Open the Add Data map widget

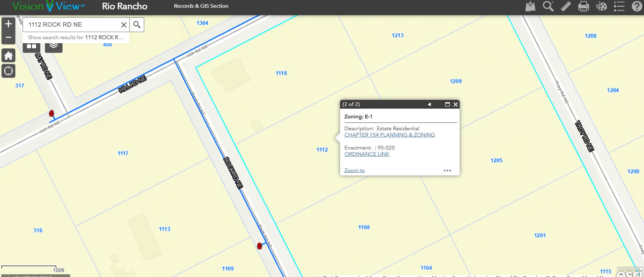tap(530, 6)
